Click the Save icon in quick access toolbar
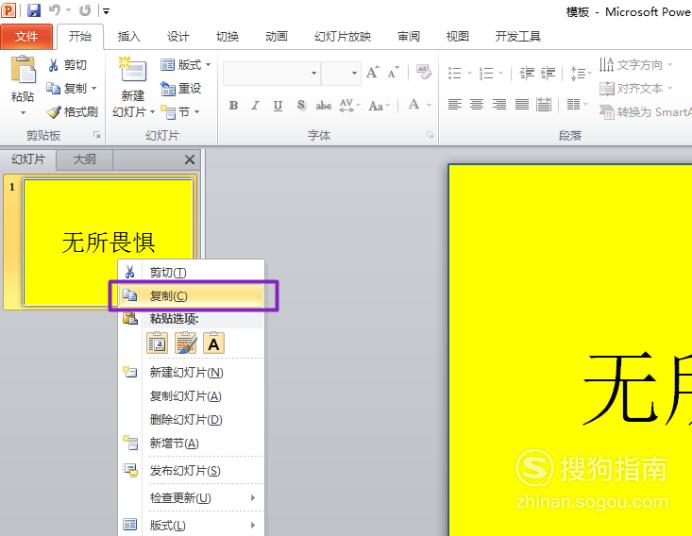 coord(34,10)
